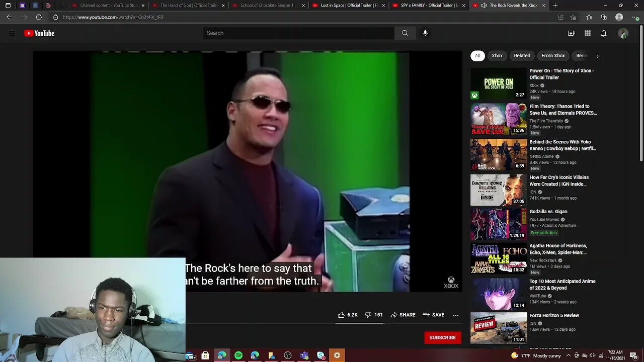Open How Far Cry's Iconic Villains thumbnail
644x362 pixels.
click(x=498, y=190)
